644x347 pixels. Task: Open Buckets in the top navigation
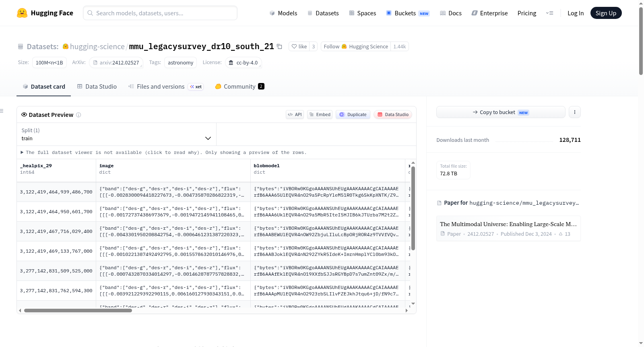408,13
